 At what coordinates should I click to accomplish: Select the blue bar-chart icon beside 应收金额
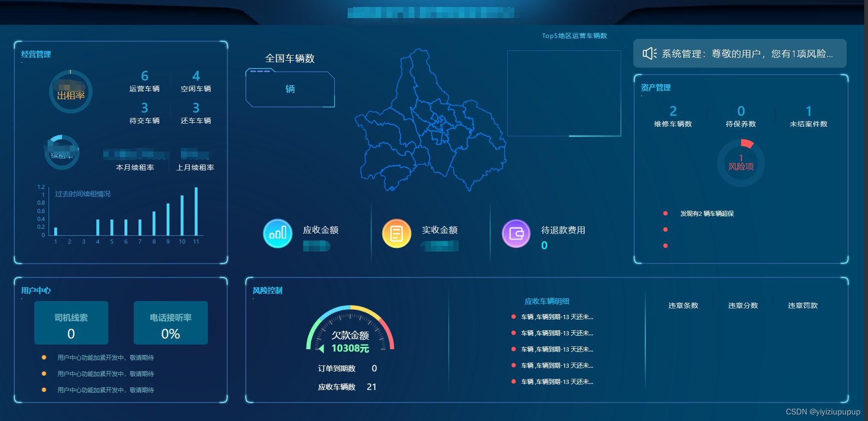(x=277, y=233)
